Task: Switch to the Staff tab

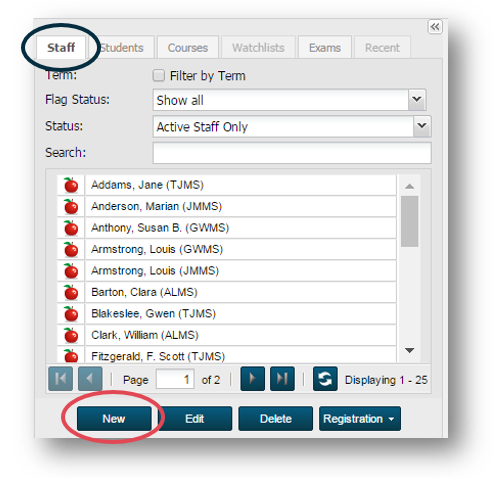Action: pos(61,47)
